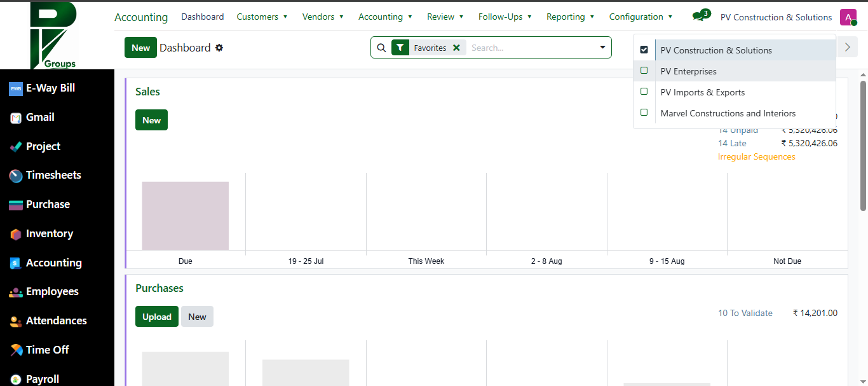Open the 10 To Validate link
The width and height of the screenshot is (868, 386).
point(745,313)
